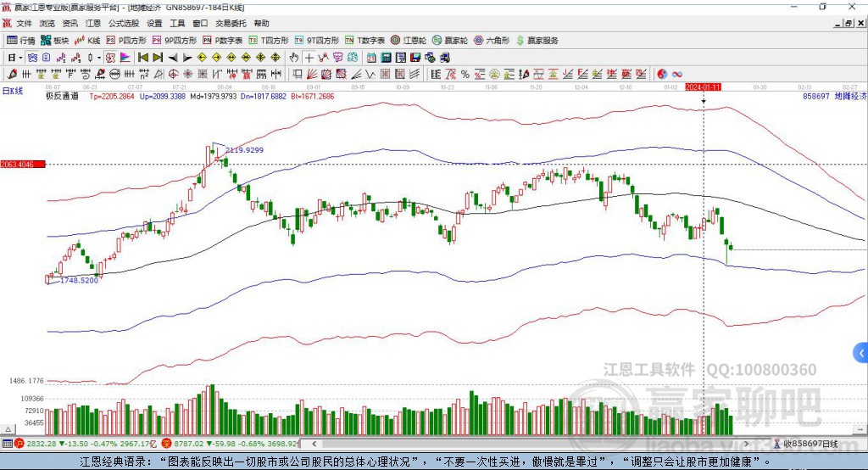Click the compass target circle icon
The image size is (868, 470).
pos(173,74)
